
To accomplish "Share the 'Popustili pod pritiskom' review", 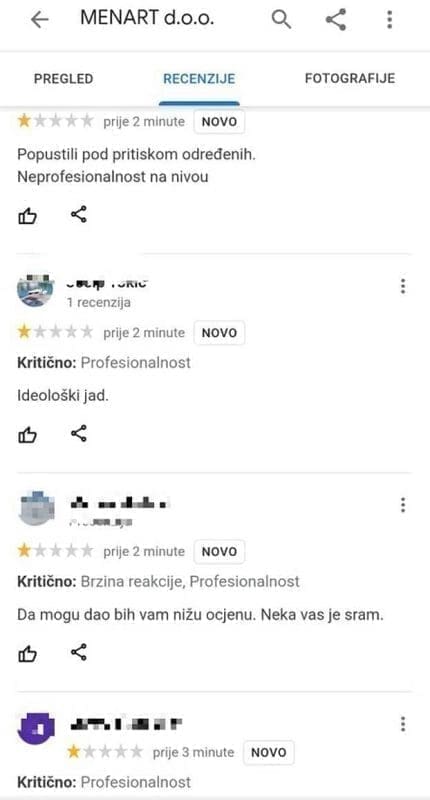I will point(79,215).
